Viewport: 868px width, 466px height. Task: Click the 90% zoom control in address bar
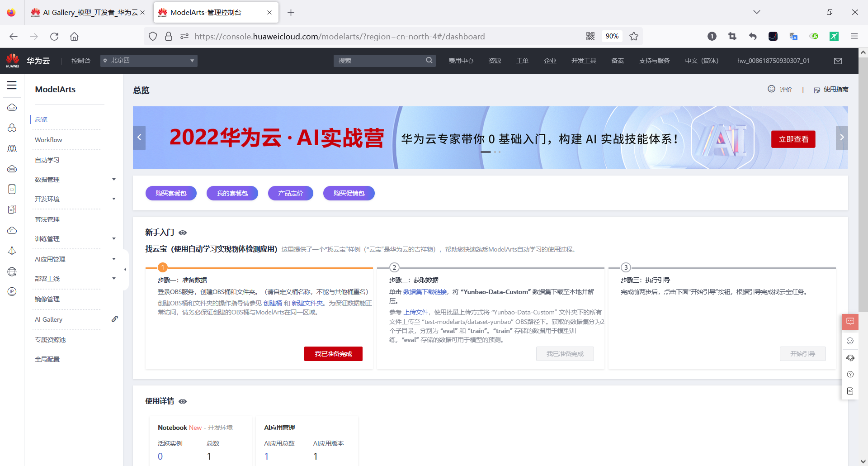click(612, 36)
